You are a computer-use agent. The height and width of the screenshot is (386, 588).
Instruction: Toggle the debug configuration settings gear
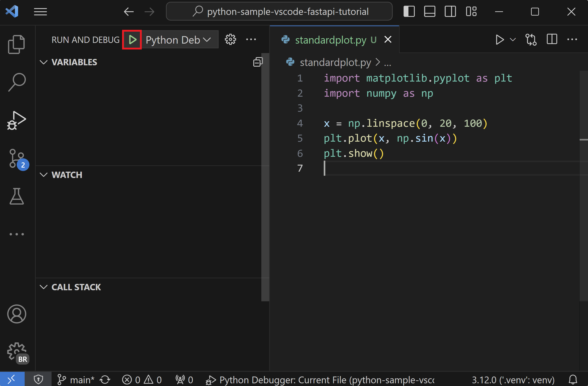tap(230, 39)
